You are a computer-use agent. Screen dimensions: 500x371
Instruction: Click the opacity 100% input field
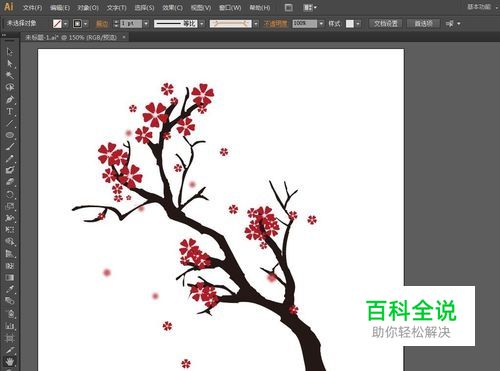(x=305, y=24)
